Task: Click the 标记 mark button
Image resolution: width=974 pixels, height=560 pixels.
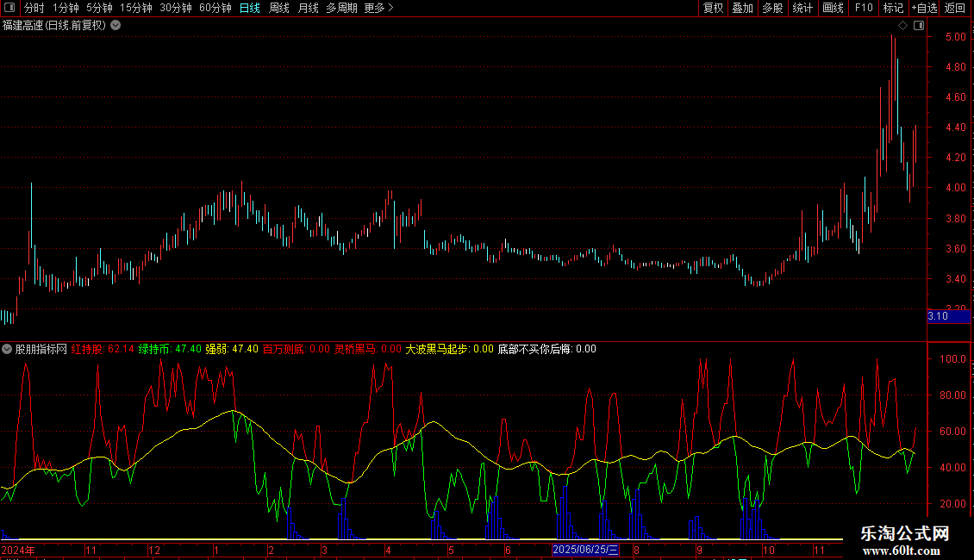Action: point(893,8)
